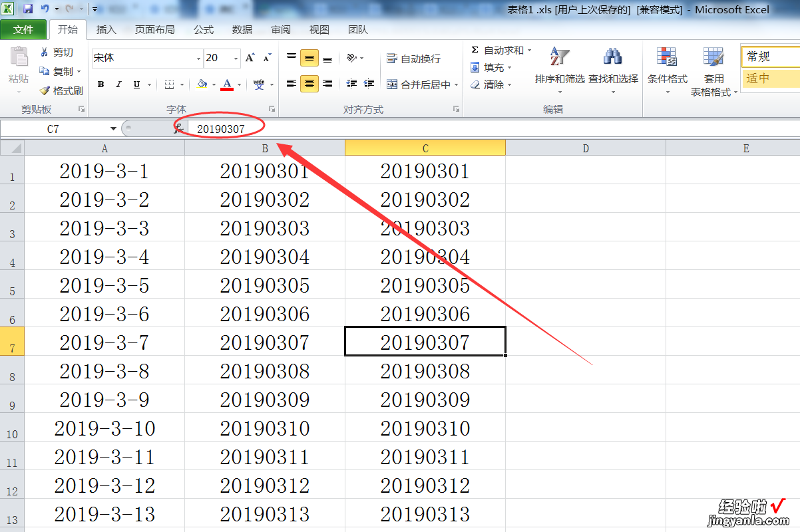Open the text orientation button
The width and height of the screenshot is (800, 532).
pos(355,58)
